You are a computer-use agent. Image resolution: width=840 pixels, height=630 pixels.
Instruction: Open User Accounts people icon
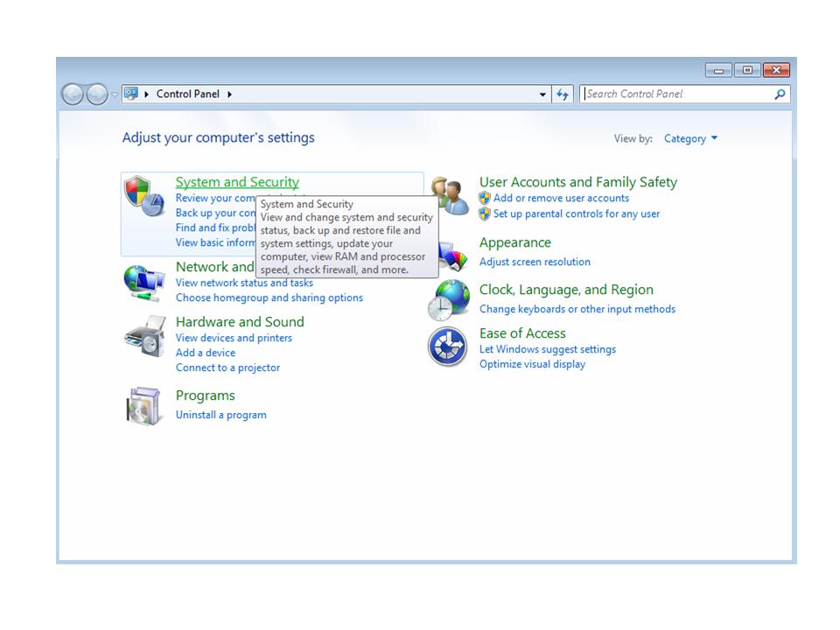point(451,195)
